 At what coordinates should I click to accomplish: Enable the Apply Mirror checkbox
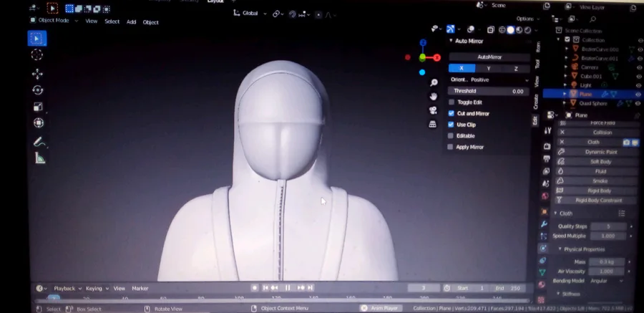point(450,147)
